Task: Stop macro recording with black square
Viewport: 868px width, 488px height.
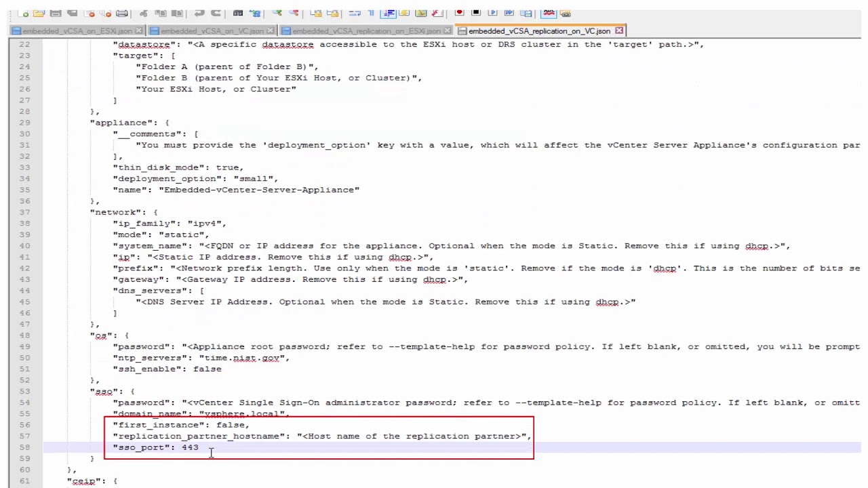Action: (476, 13)
